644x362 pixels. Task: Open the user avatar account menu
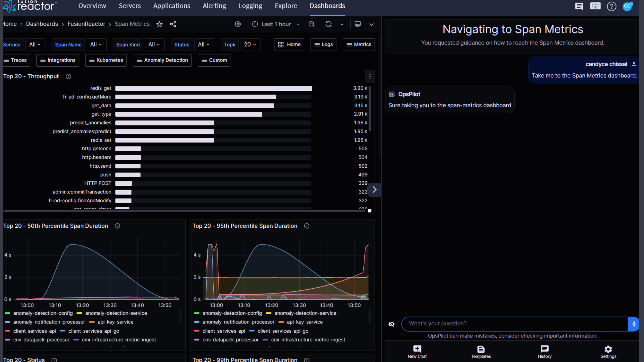(628, 6)
